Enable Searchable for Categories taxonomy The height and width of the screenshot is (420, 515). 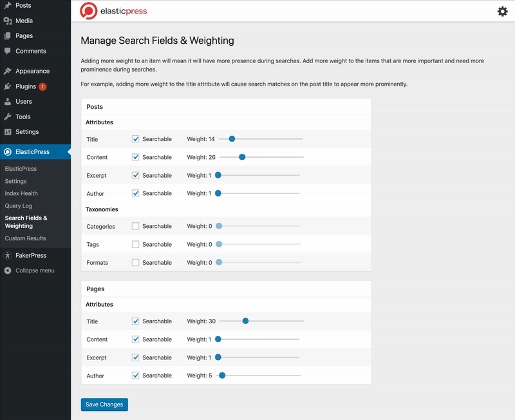(135, 226)
